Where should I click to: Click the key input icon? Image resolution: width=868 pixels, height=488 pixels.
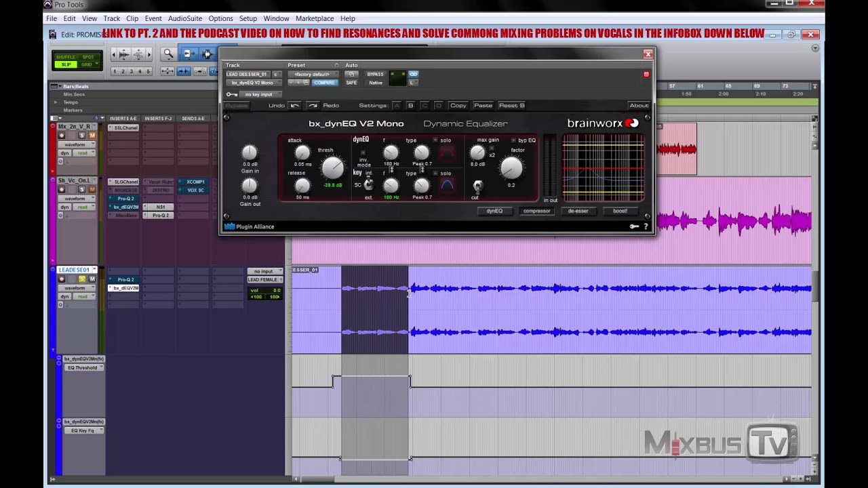click(232, 94)
